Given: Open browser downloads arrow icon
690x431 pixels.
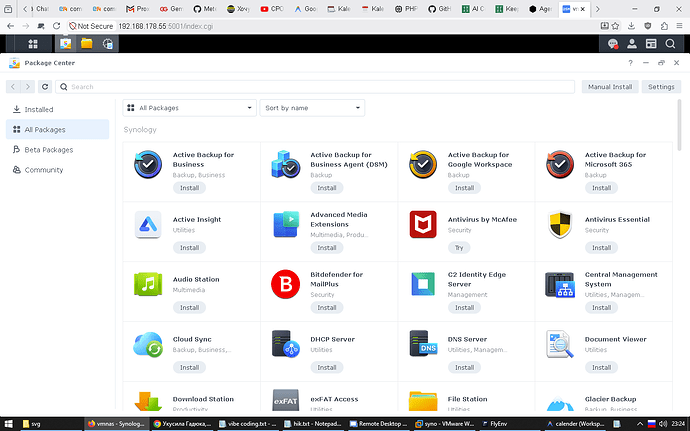Looking at the screenshot, I should (631, 26).
